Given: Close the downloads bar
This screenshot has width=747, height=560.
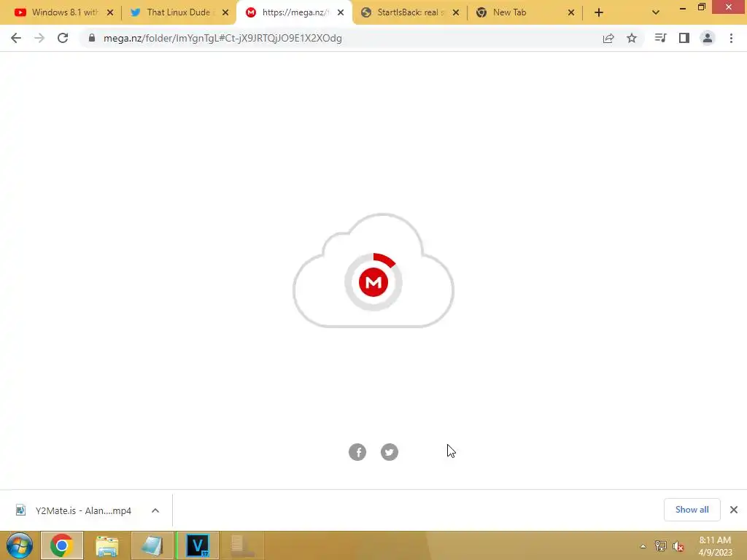Looking at the screenshot, I should 734,510.
